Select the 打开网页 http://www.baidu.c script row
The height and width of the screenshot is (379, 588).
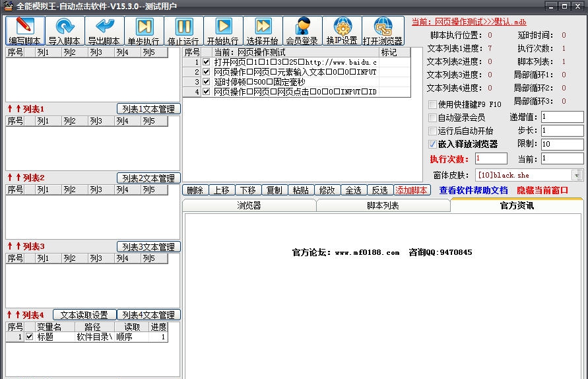296,62
